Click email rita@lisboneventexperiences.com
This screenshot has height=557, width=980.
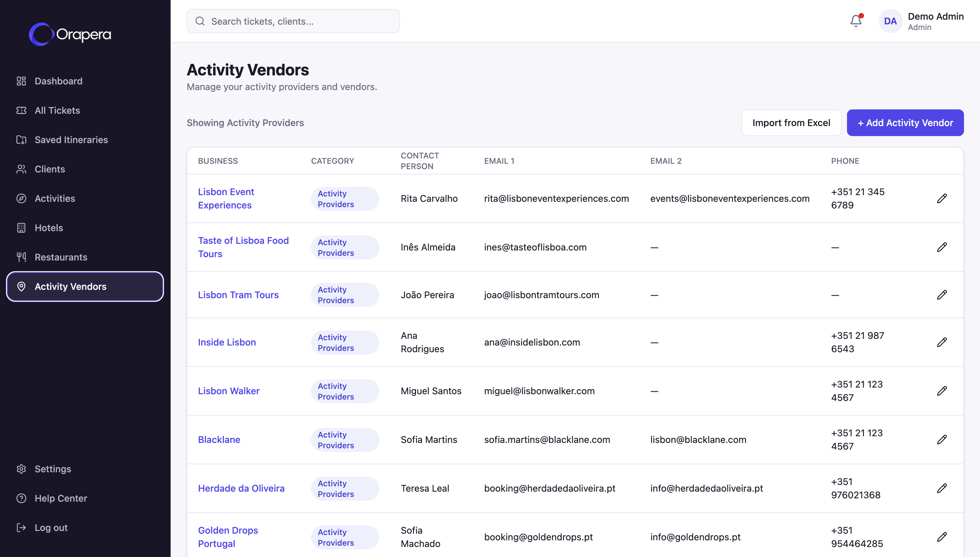point(556,198)
